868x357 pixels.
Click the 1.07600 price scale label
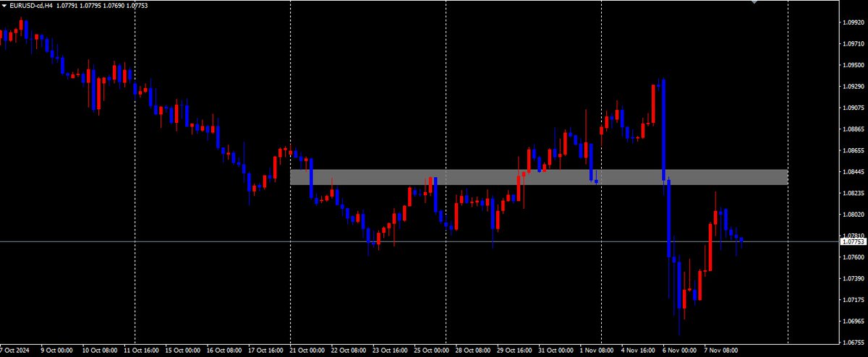[x=854, y=257]
